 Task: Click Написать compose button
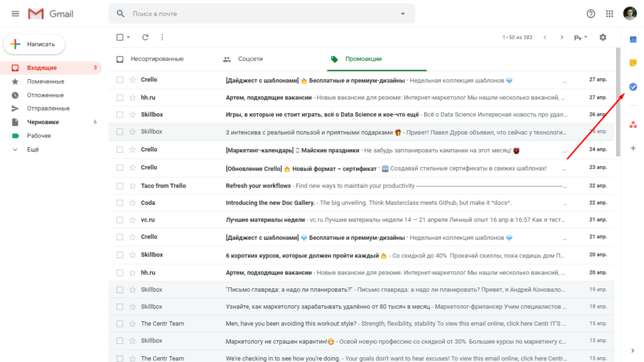coord(34,44)
